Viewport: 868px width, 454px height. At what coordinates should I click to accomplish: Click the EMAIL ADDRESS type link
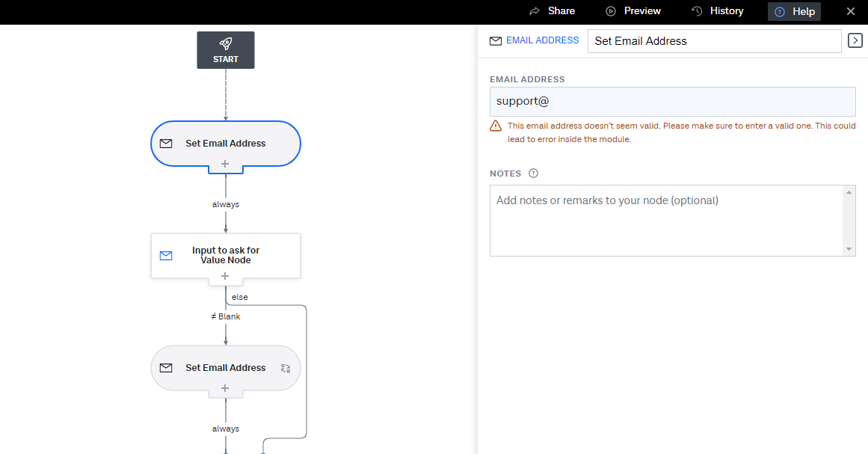543,40
